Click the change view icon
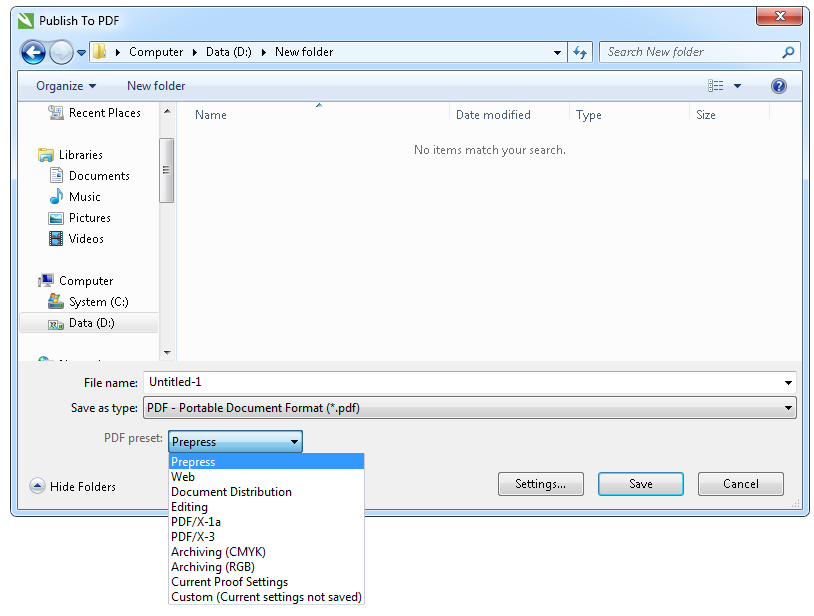Image resolution: width=814 pixels, height=616 pixels. (715, 86)
